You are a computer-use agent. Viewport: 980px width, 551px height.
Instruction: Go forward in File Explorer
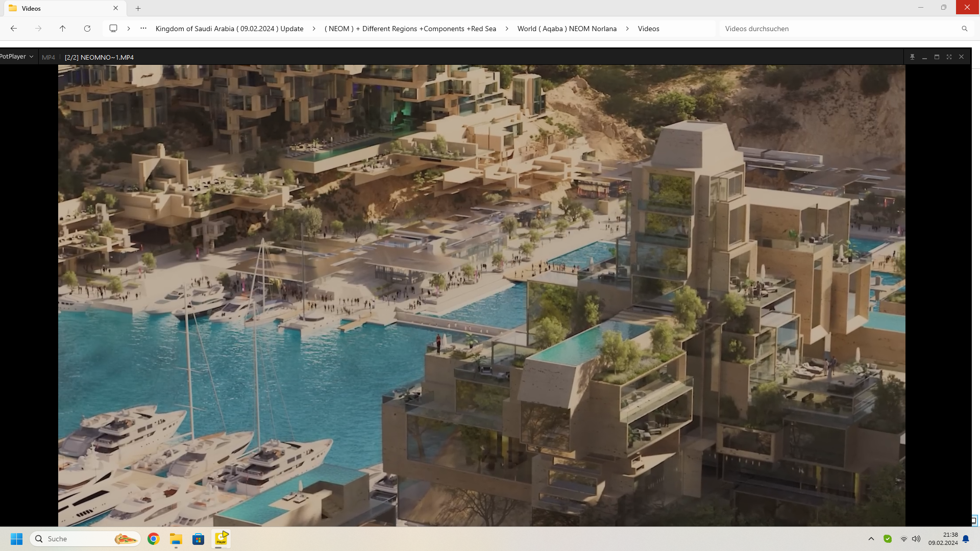[38, 29]
